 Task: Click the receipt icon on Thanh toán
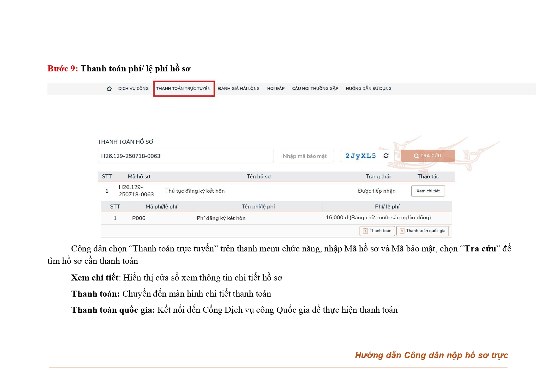pos(365,231)
